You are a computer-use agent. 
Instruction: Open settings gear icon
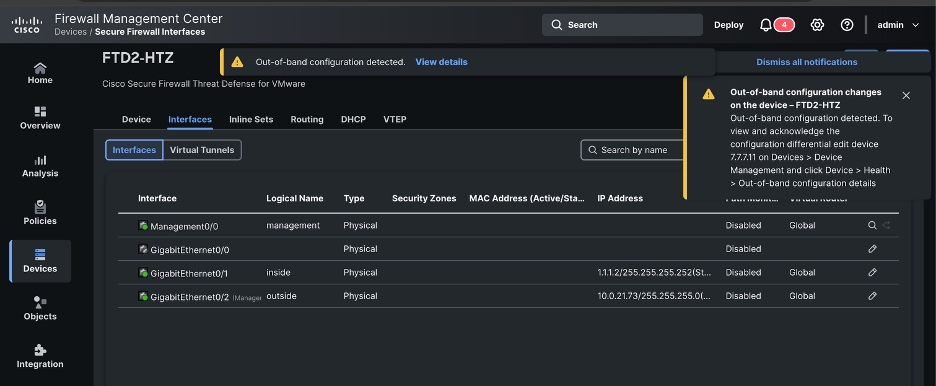pos(817,25)
